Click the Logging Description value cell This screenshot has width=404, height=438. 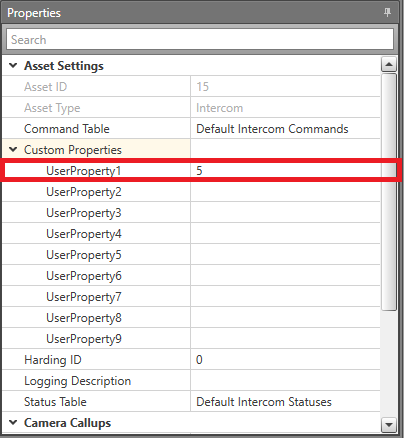coord(285,381)
